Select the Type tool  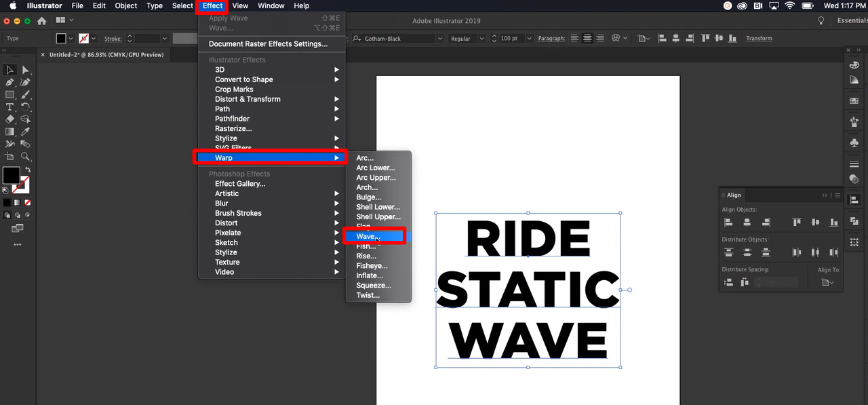point(9,107)
